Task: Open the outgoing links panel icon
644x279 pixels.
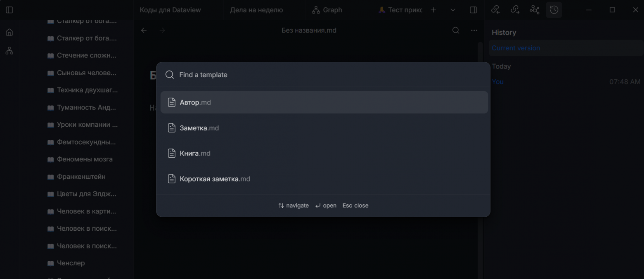Action: click(x=515, y=10)
